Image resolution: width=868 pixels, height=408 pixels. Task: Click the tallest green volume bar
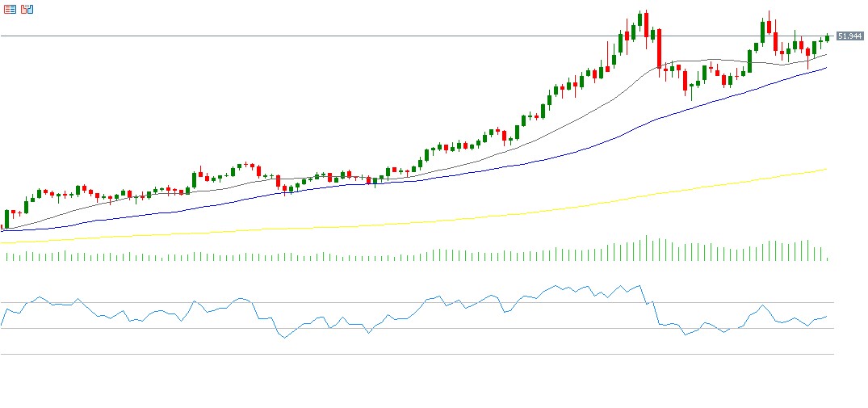pyautogui.click(x=646, y=248)
